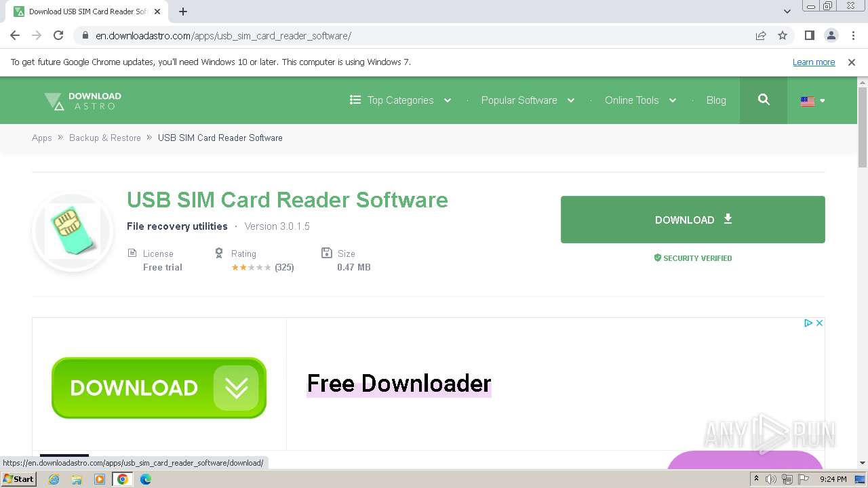The width and height of the screenshot is (868, 488).
Task: Dismiss the Chrome update notification bar
Action: point(852,62)
